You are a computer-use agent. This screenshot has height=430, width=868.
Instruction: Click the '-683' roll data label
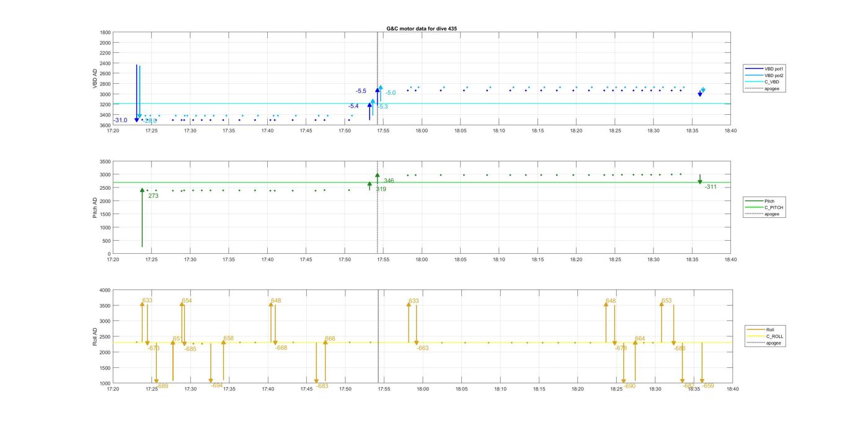[322, 386]
